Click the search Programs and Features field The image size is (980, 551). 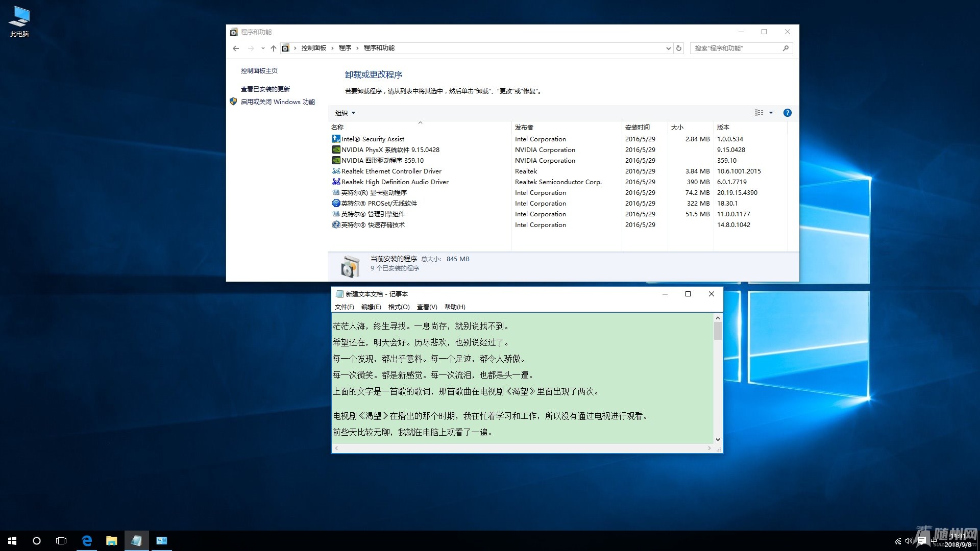point(736,48)
